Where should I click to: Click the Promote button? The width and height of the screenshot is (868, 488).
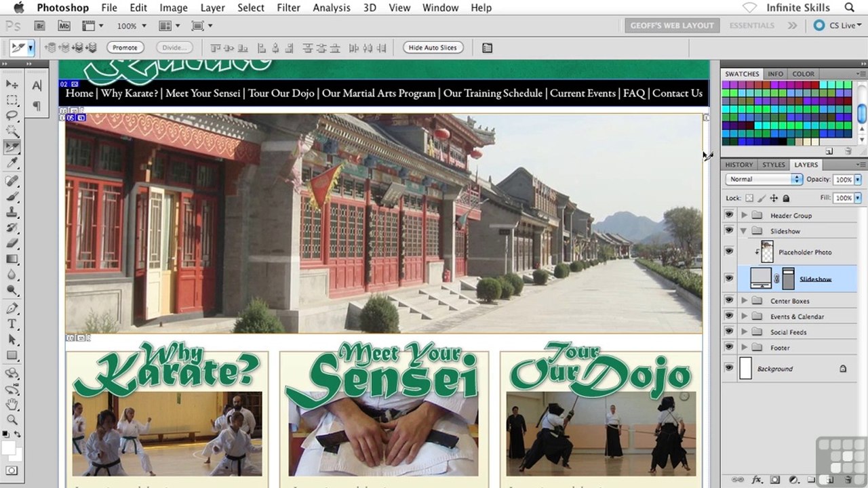coord(125,47)
